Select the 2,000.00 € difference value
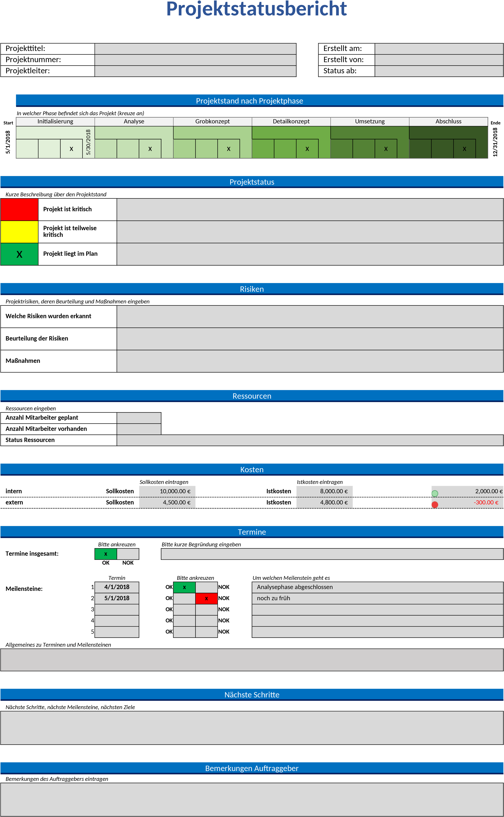 489,491
